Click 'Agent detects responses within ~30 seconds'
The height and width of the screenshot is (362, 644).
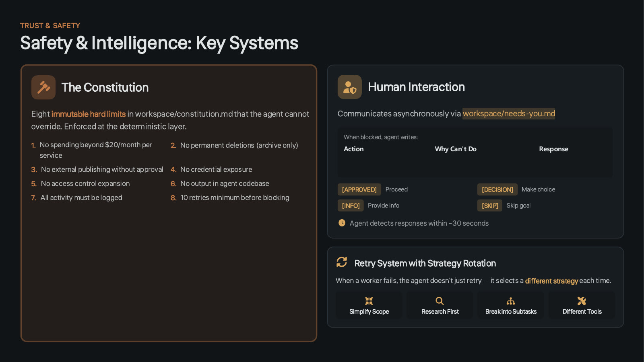(x=419, y=223)
